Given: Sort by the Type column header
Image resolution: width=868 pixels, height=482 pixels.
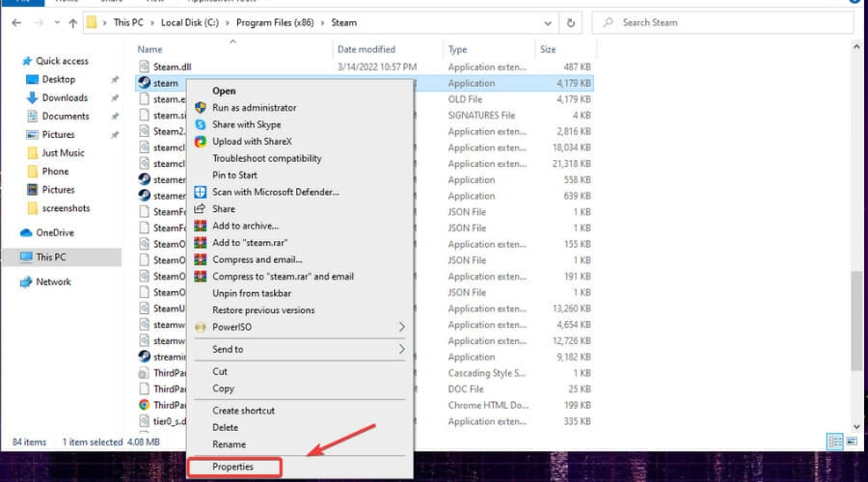Looking at the screenshot, I should click(457, 49).
